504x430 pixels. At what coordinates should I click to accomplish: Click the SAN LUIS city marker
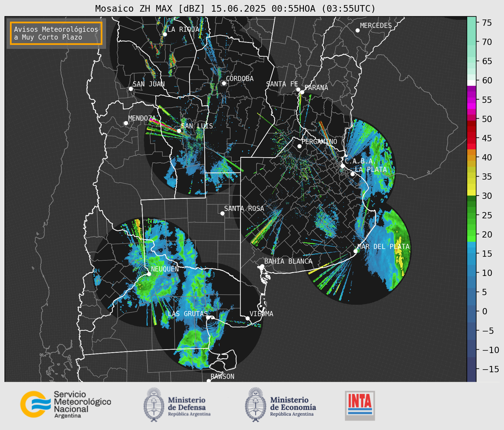[x=179, y=131]
